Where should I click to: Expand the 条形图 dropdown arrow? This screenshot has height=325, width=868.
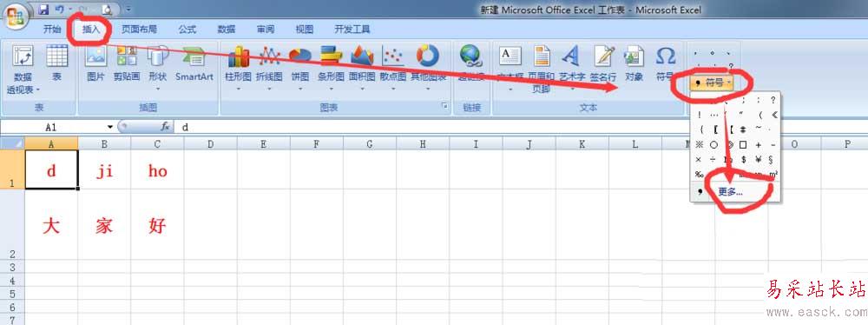(x=331, y=88)
